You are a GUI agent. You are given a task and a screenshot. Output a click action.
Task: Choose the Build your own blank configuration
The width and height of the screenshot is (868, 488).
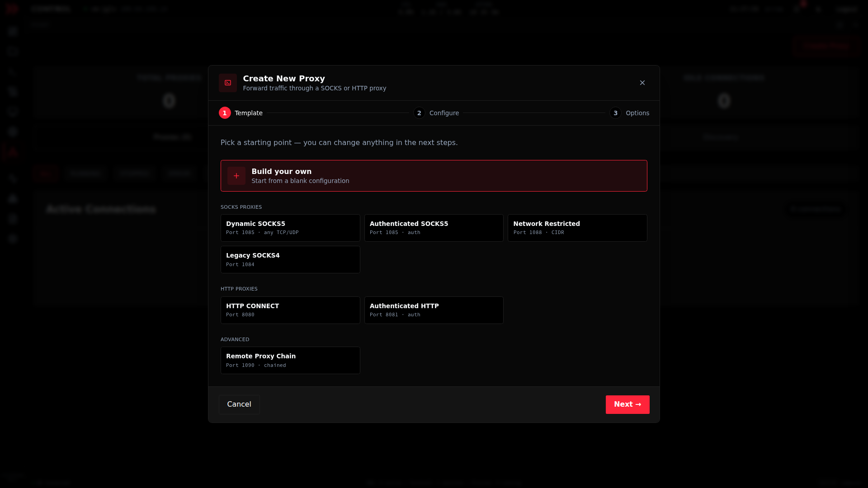coord(434,176)
